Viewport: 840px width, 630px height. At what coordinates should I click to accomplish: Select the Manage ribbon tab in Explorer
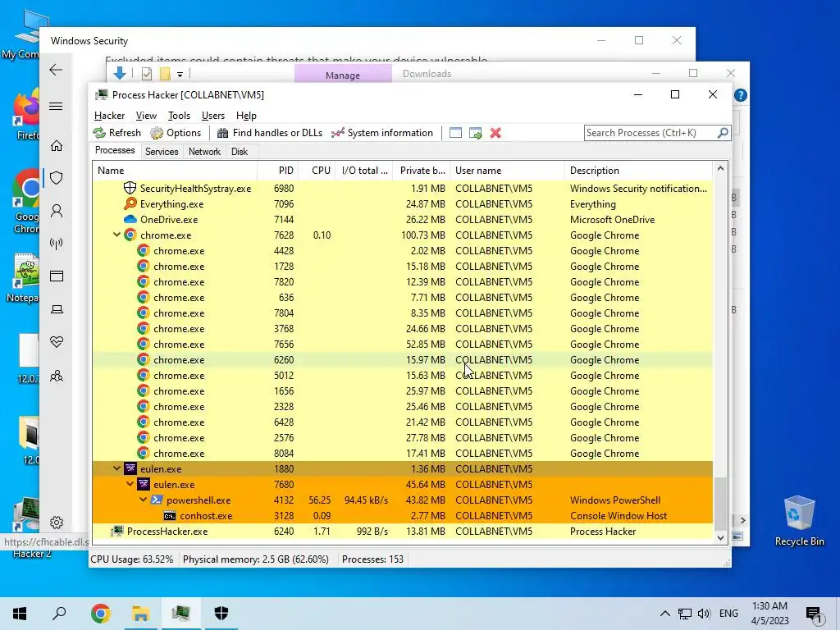343,75
